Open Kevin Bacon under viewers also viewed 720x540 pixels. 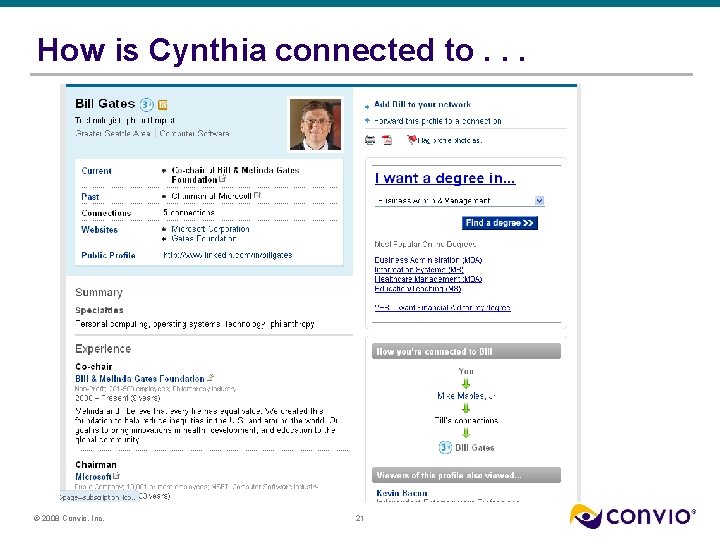402,493
